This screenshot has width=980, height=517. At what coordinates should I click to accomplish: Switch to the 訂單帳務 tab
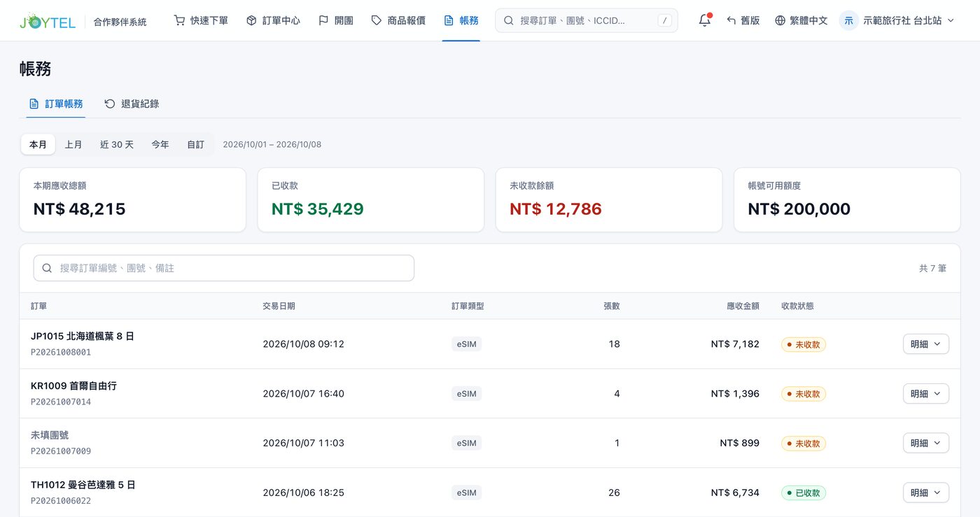(x=56, y=104)
